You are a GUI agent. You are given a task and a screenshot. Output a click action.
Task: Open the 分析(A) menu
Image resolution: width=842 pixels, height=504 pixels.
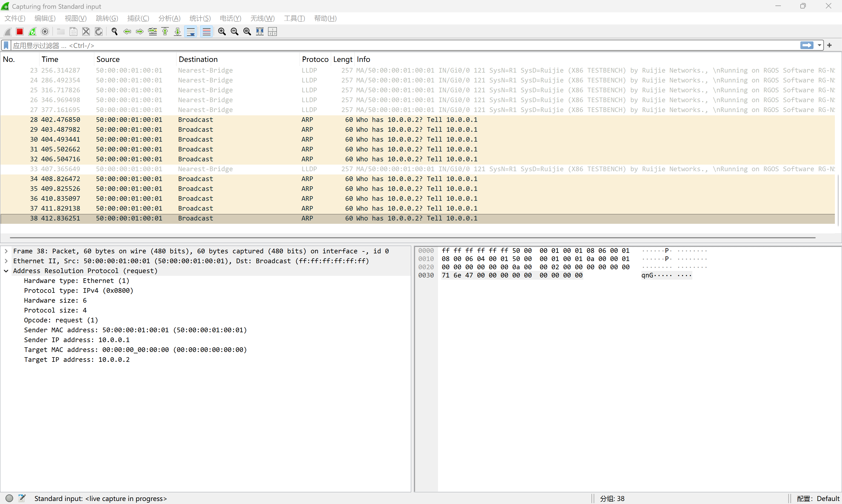[169, 18]
